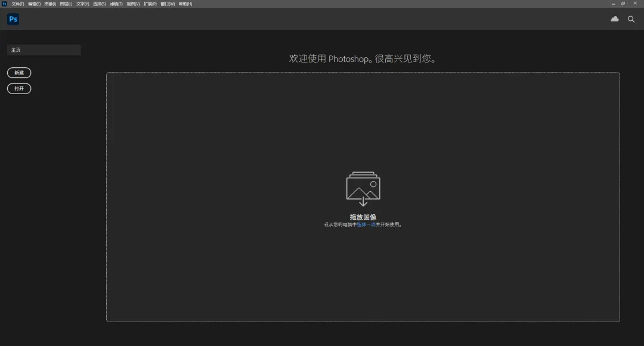Open the 图像(I) menu
The width and height of the screenshot is (644, 346).
(50, 4)
